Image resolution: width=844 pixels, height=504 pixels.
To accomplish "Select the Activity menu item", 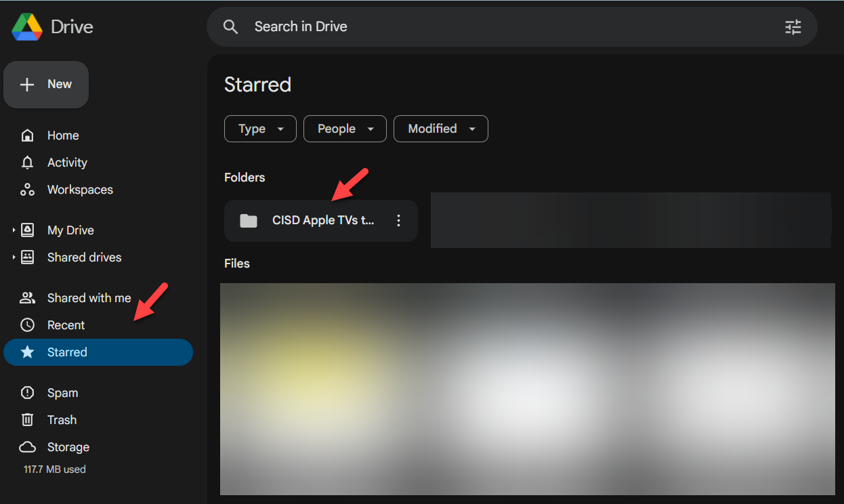I will [66, 163].
